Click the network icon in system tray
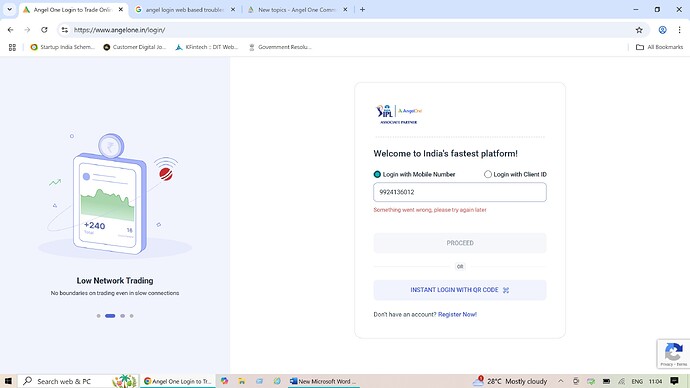 (x=621, y=381)
